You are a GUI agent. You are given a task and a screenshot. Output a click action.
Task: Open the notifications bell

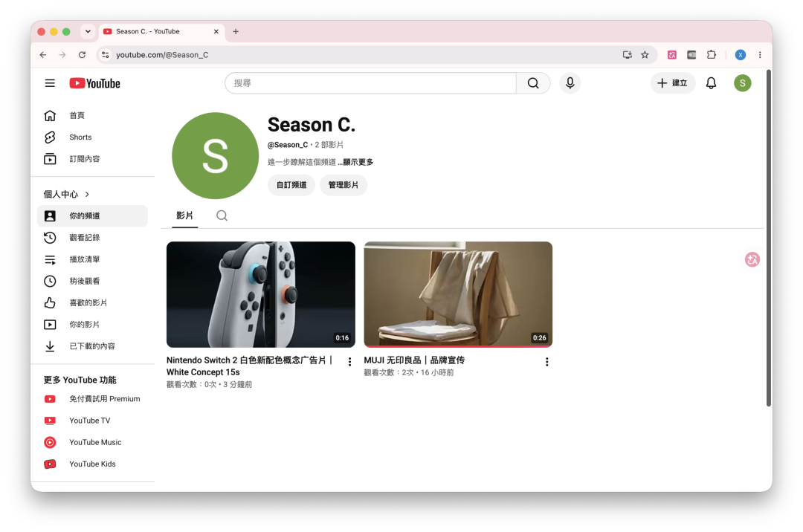click(711, 83)
